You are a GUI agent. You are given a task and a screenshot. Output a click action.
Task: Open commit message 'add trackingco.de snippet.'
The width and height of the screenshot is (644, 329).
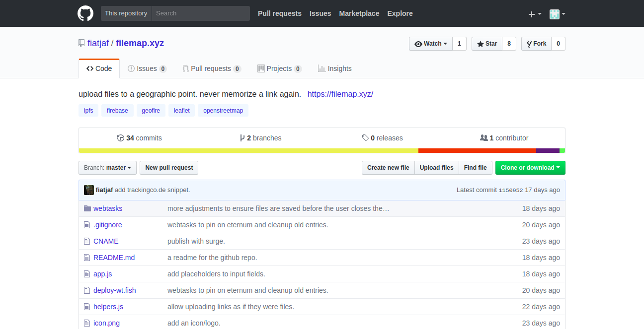tap(153, 190)
